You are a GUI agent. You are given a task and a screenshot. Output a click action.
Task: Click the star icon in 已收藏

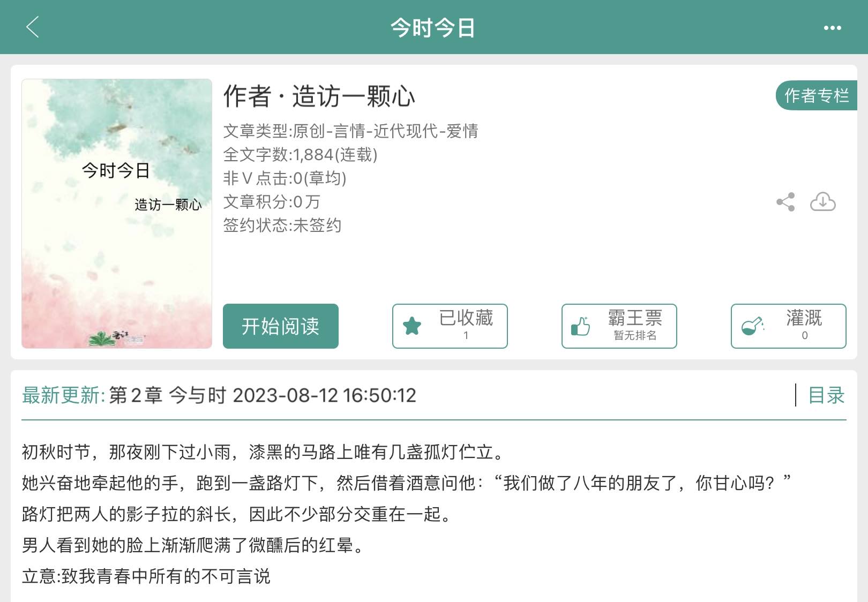click(x=412, y=326)
